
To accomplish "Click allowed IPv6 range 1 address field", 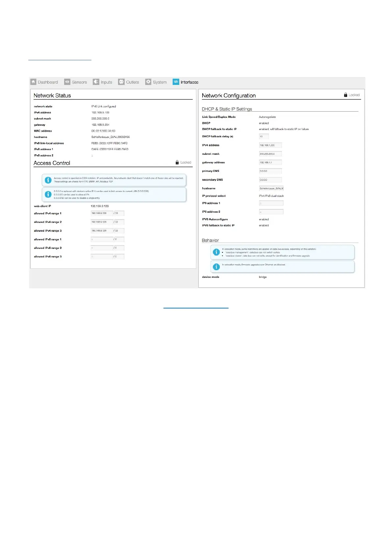I will 102,239.
